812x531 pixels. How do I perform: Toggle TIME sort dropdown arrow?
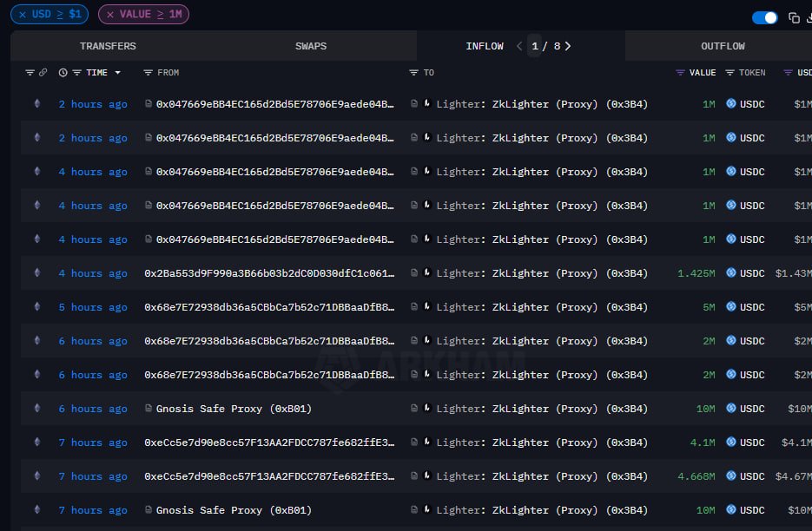[117, 73]
